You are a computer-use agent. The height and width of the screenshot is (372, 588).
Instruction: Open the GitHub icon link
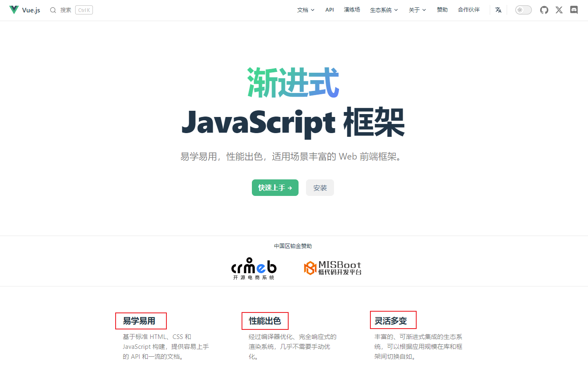tap(544, 10)
